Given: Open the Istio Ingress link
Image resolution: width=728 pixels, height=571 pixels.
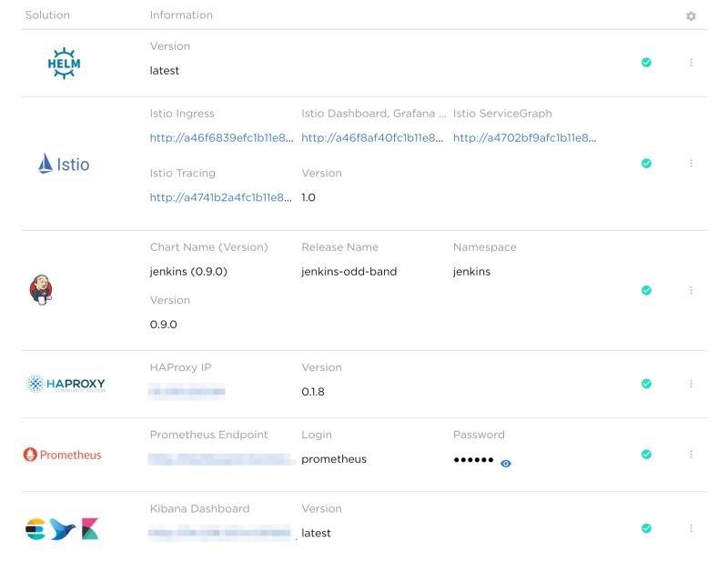Looking at the screenshot, I should 221,138.
